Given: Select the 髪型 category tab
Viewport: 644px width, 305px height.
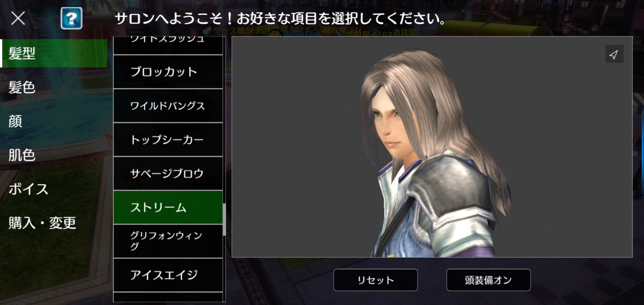Looking at the screenshot, I should [x=54, y=53].
